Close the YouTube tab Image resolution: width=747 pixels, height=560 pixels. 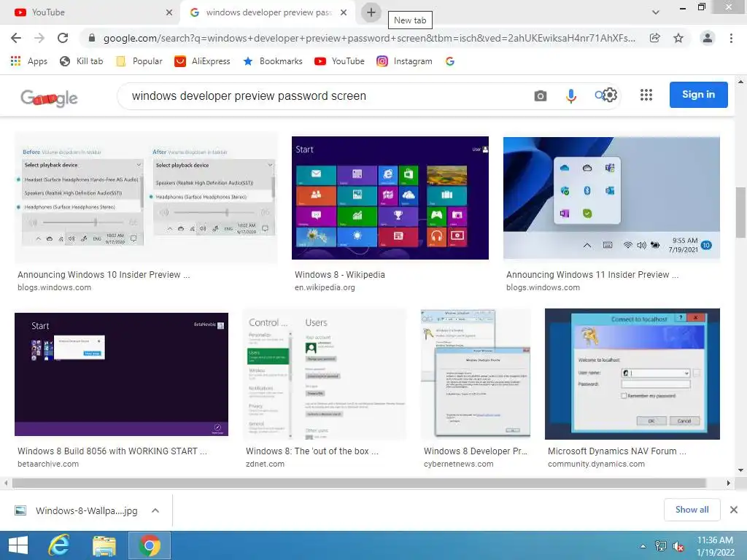[x=169, y=12]
